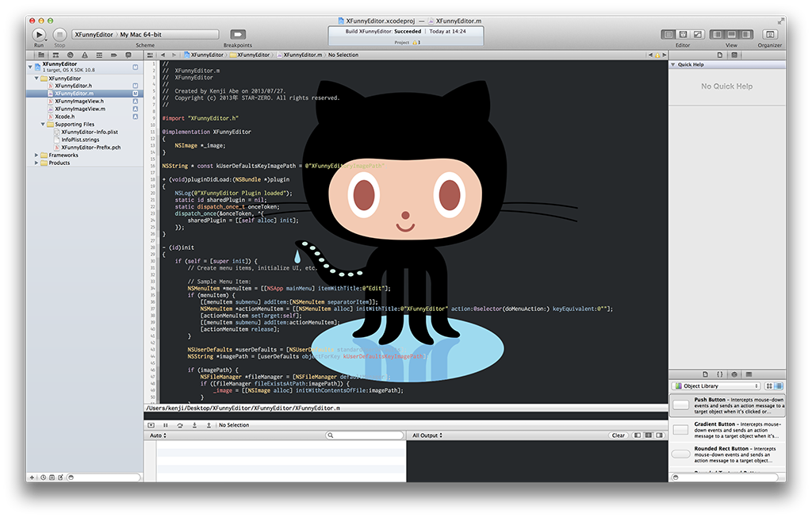Click the project warning count in activity view
Viewport: 812px width, 518px height.
(x=416, y=43)
